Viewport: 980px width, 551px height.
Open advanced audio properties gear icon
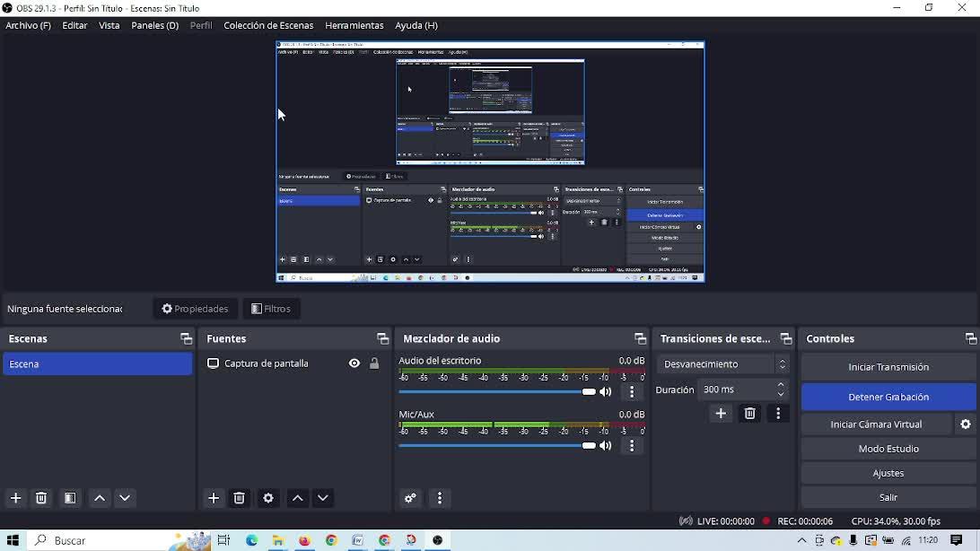(411, 498)
